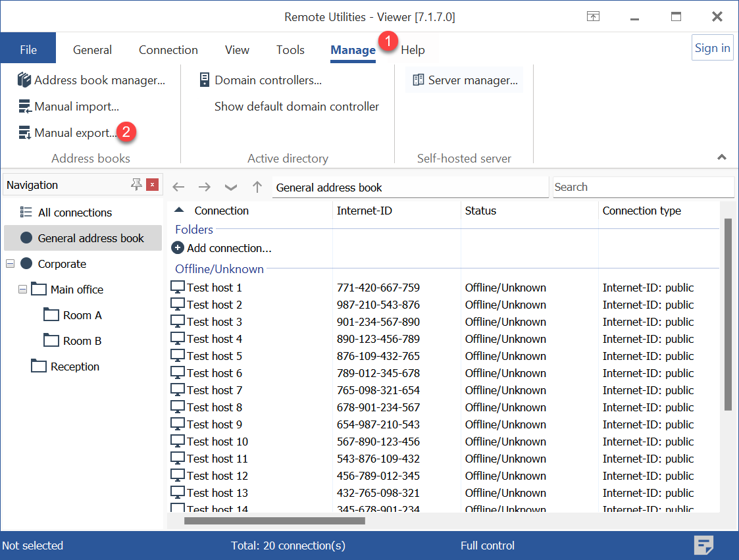
Task: Navigate back with left arrow
Action: click(x=178, y=188)
